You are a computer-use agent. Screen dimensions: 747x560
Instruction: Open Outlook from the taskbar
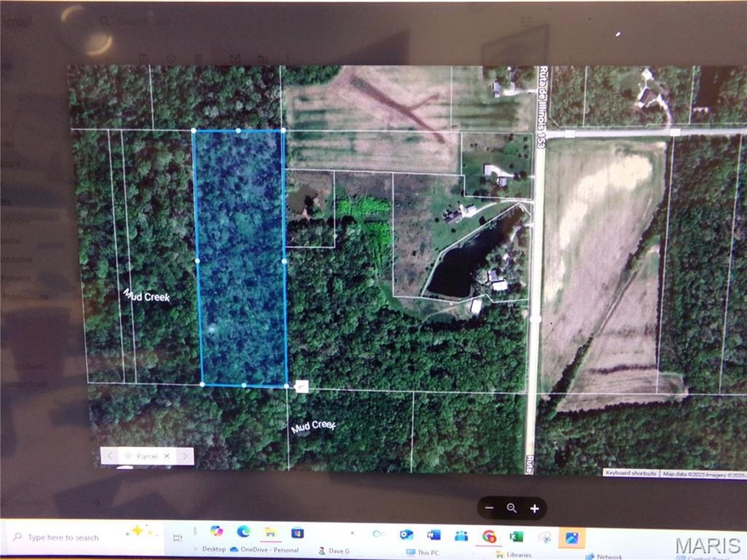406,534
